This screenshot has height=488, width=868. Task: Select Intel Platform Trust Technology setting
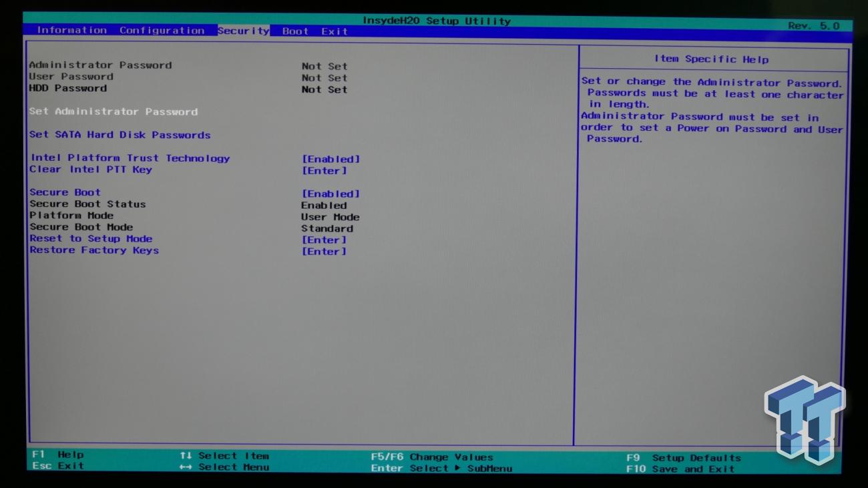click(130, 158)
